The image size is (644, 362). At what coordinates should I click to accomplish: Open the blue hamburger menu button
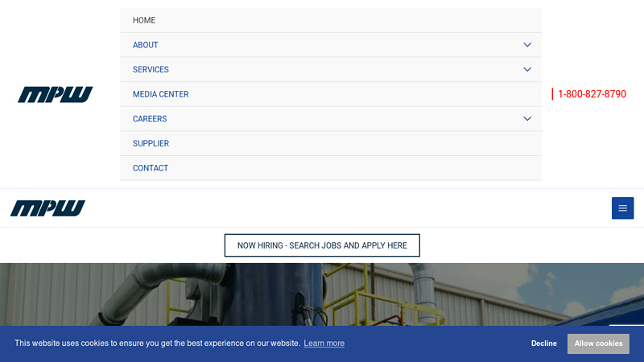622,208
